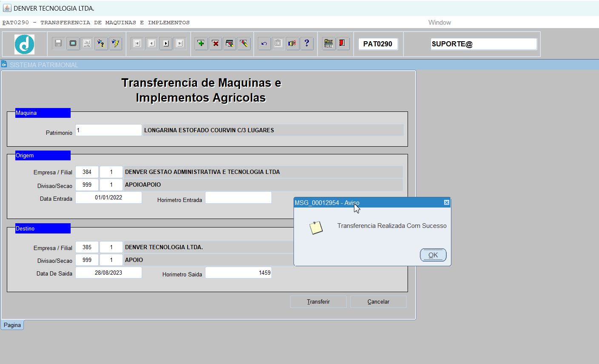
Task: Click the clipboard toolbar icon
Action: [x=278, y=43]
